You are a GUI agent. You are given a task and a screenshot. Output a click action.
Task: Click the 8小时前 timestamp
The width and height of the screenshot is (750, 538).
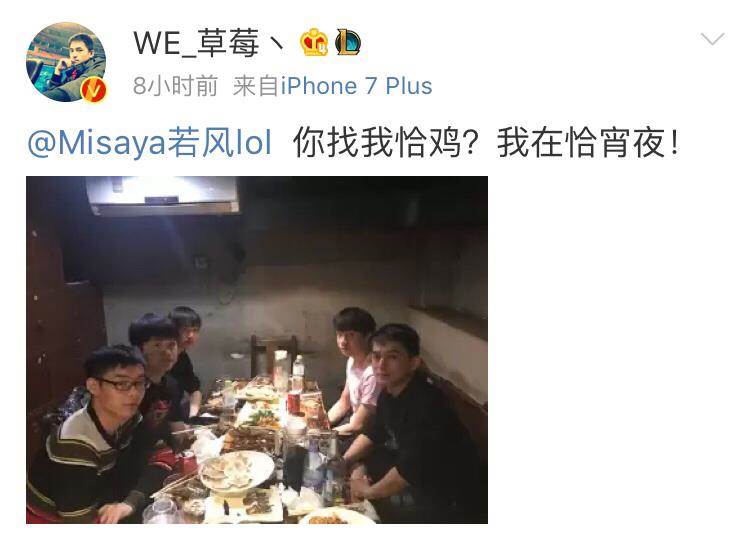[x=175, y=86]
